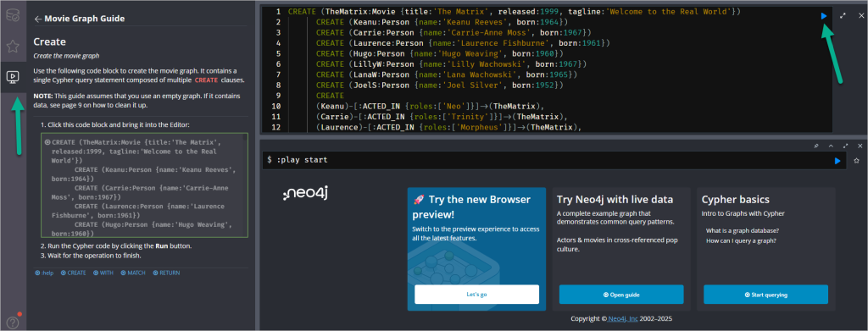Fullscreen the :play start frame
Viewport: 868px width, 331px height.
tap(845, 146)
